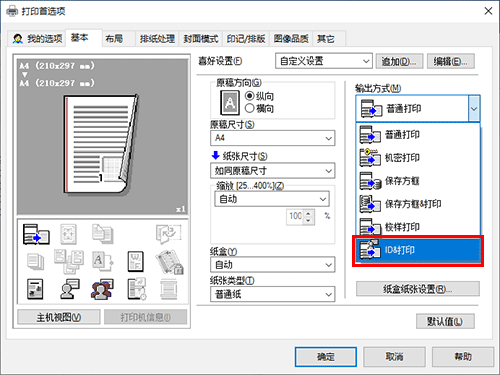500x375 pixels.
Task: Open the 纸盒 自动 dropdown
Action: coord(272,265)
